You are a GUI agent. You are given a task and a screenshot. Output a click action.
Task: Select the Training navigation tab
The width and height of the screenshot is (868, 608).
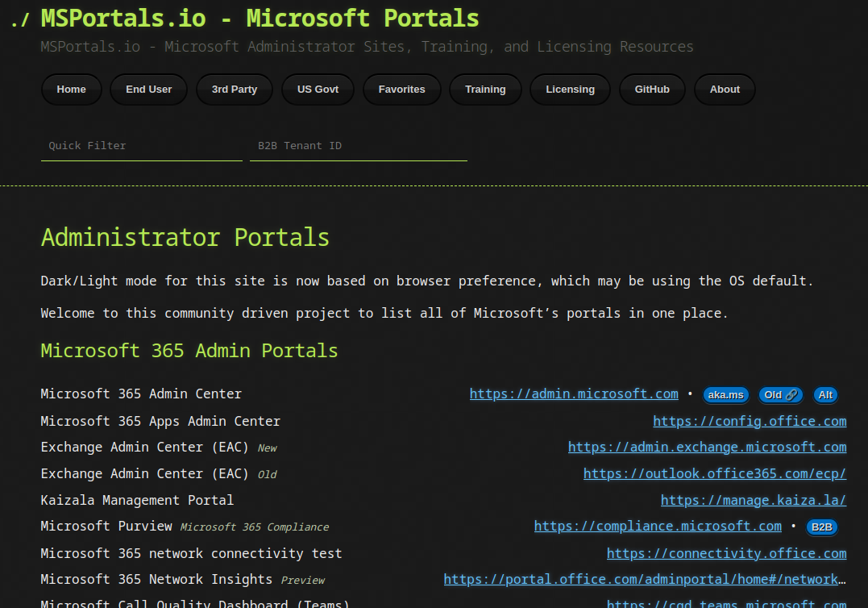point(485,90)
